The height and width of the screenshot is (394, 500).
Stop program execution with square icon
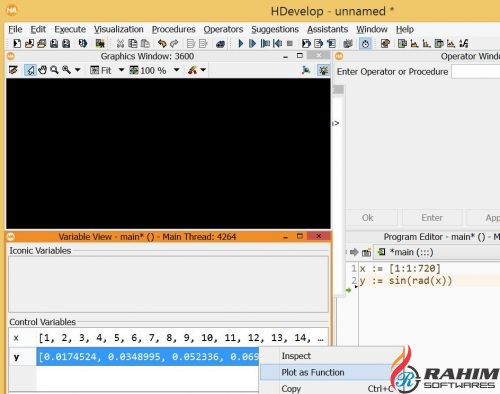[x=290, y=43]
